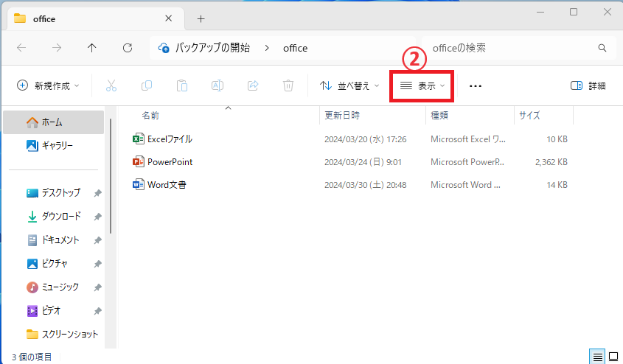
Task: Open ミュージック in navigation pane
Action: (x=53, y=287)
